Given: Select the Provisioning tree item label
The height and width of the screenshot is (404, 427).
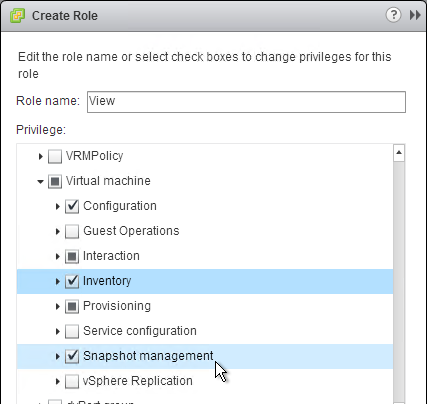Looking at the screenshot, I should click(117, 306).
